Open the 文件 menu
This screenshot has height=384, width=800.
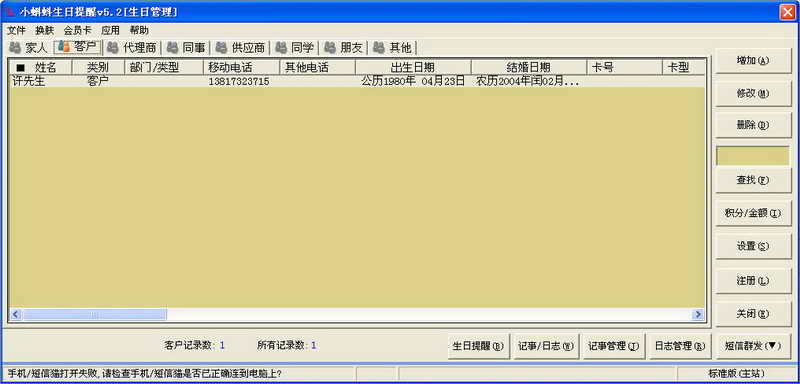(16, 30)
